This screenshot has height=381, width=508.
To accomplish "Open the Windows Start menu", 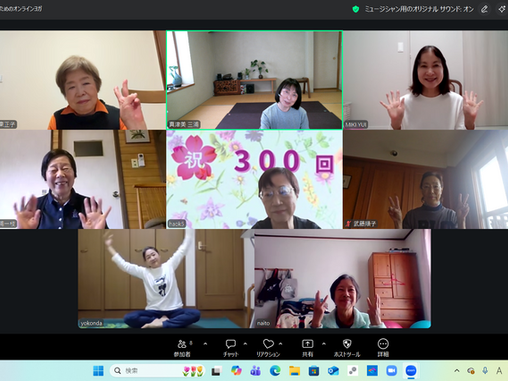I will tap(98, 371).
